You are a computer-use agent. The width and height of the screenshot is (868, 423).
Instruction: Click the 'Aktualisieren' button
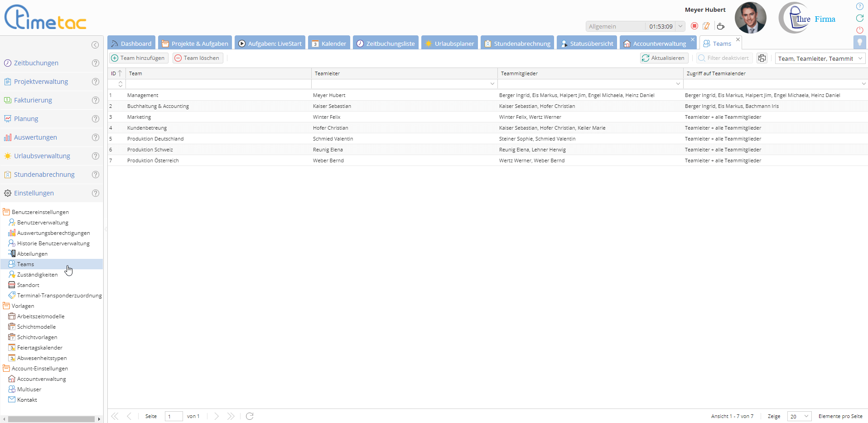pyautogui.click(x=663, y=58)
